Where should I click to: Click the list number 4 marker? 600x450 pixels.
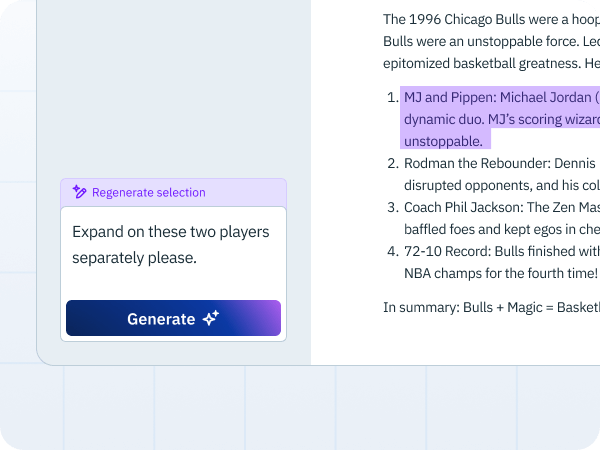393,251
